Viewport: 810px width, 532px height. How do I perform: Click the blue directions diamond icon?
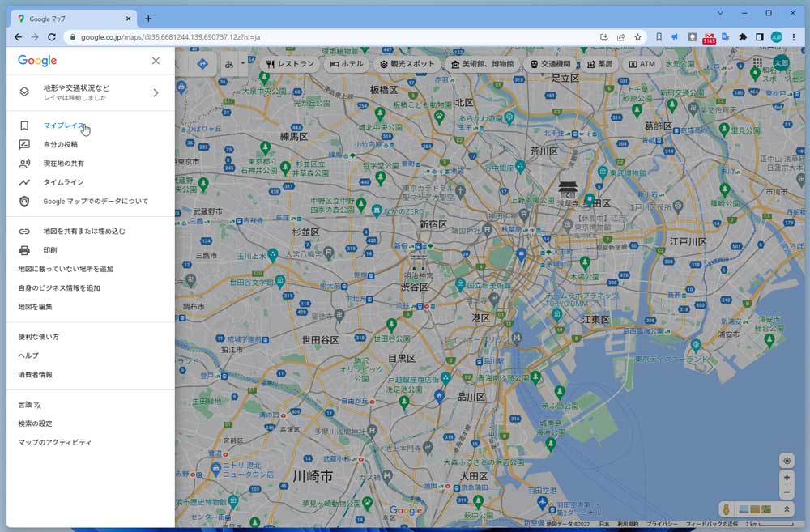tap(202, 64)
